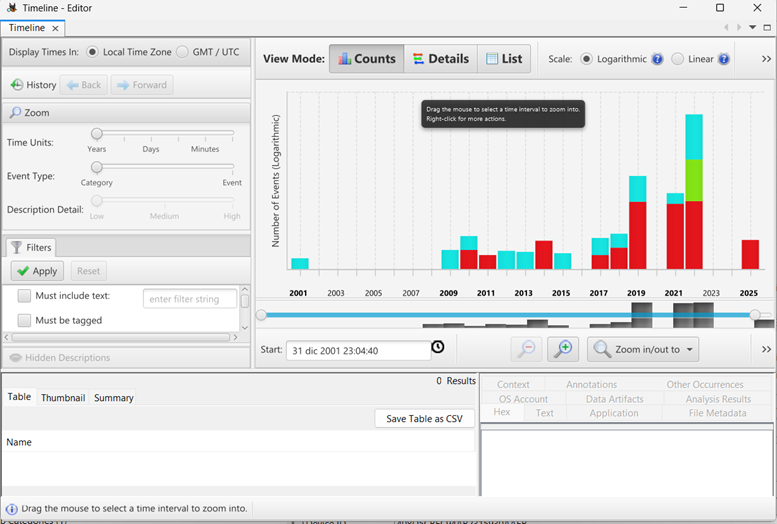Screen dimensions: 777x524
Task: Expand the view mode toolbar overflow chevron
Action: (766, 59)
